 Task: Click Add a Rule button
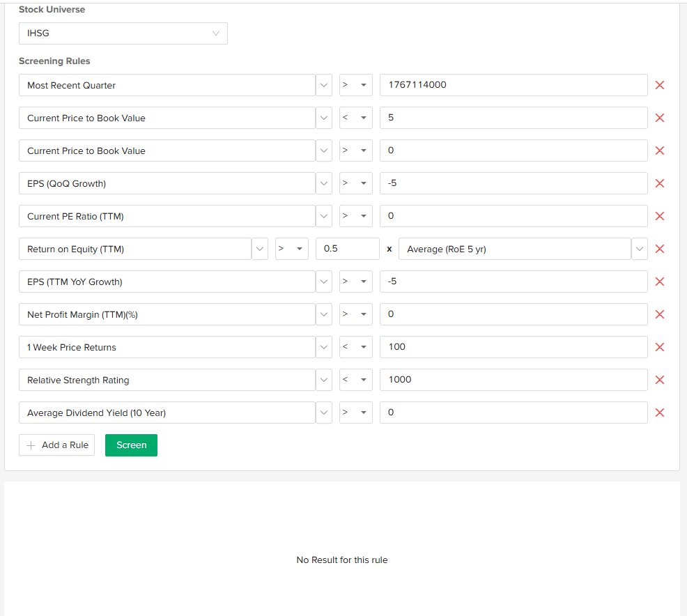(x=56, y=445)
